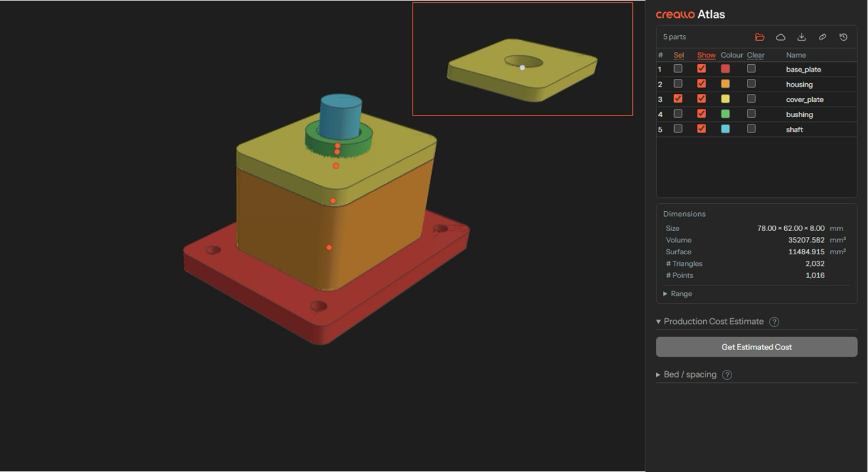This screenshot has height=472, width=868.
Task: Click the Get Estimated Cost button
Action: click(x=756, y=347)
